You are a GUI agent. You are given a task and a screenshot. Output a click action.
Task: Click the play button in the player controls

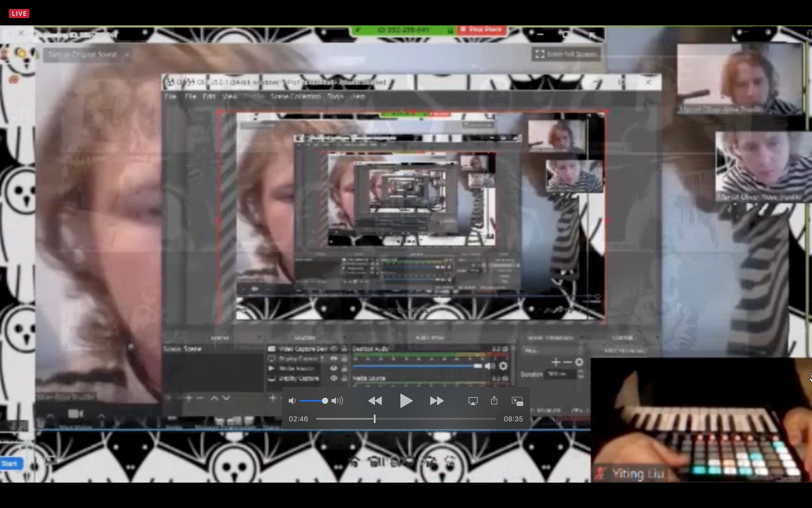point(406,401)
